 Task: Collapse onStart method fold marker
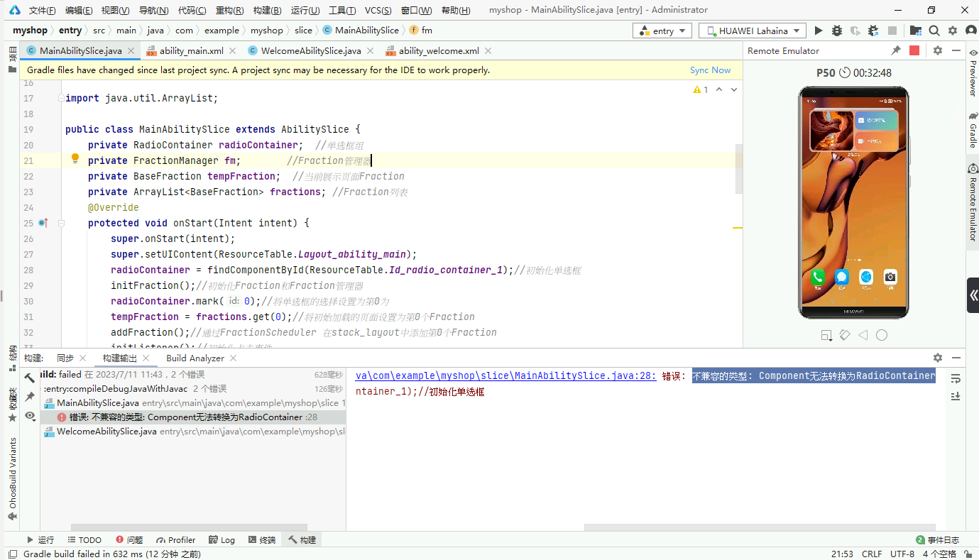[x=61, y=223]
